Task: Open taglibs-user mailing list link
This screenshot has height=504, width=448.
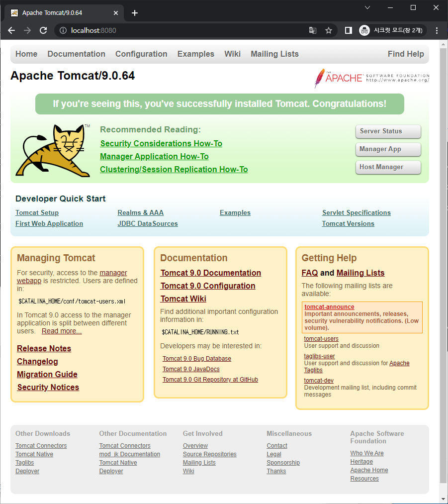Action: tap(319, 356)
